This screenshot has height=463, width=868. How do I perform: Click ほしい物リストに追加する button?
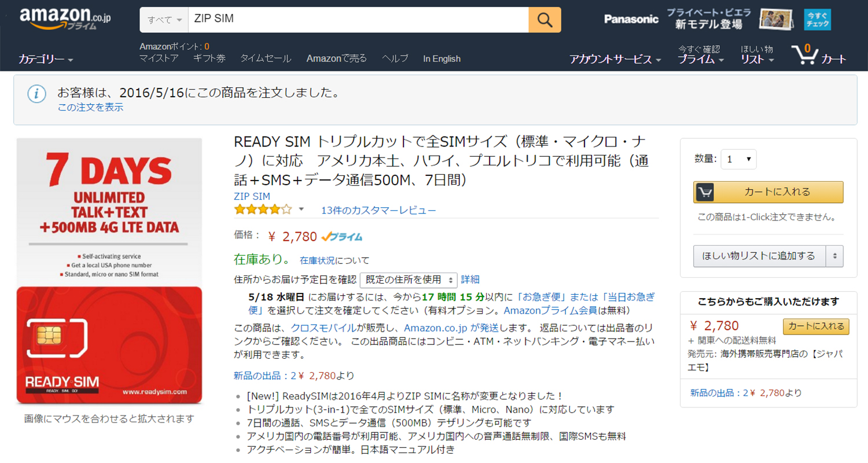(759, 256)
